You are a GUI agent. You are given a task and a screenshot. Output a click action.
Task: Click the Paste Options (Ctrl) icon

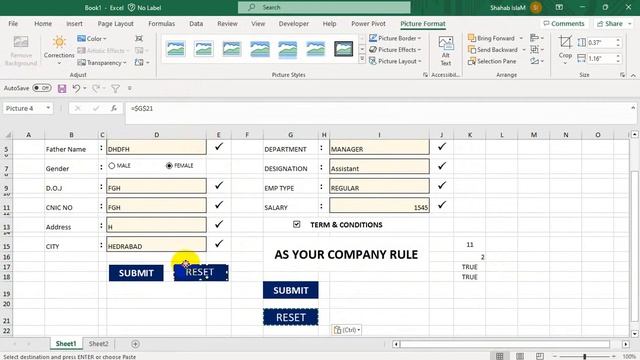(346, 330)
